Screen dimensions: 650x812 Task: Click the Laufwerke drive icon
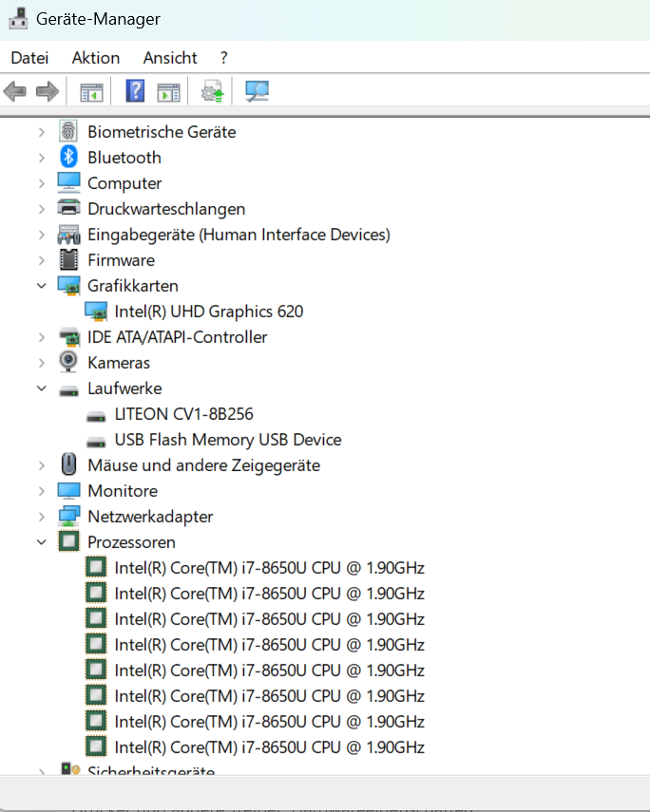(68, 390)
